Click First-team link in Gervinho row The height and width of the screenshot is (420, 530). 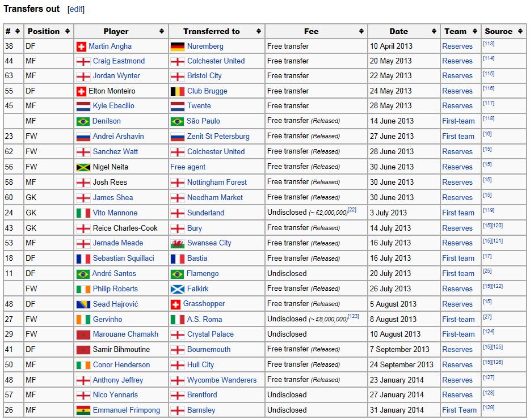pos(458,319)
